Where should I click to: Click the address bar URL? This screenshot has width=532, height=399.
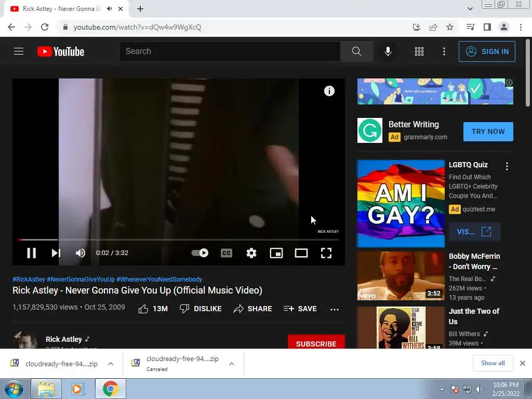coord(137,27)
